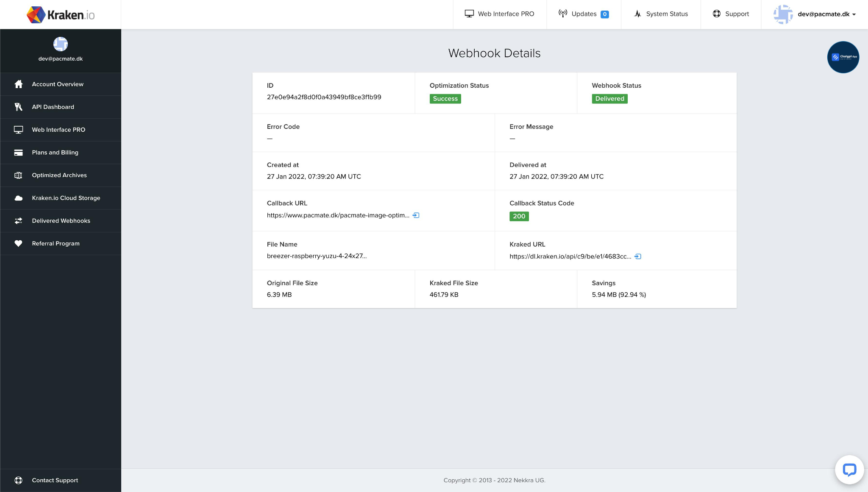Click Updates in top bar
Viewport: 868px width, 492px height.
[584, 14]
